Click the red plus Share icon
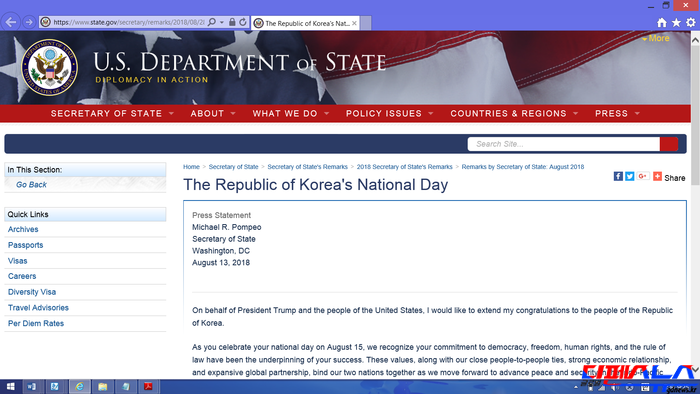The height and width of the screenshot is (394, 700). pos(657,176)
